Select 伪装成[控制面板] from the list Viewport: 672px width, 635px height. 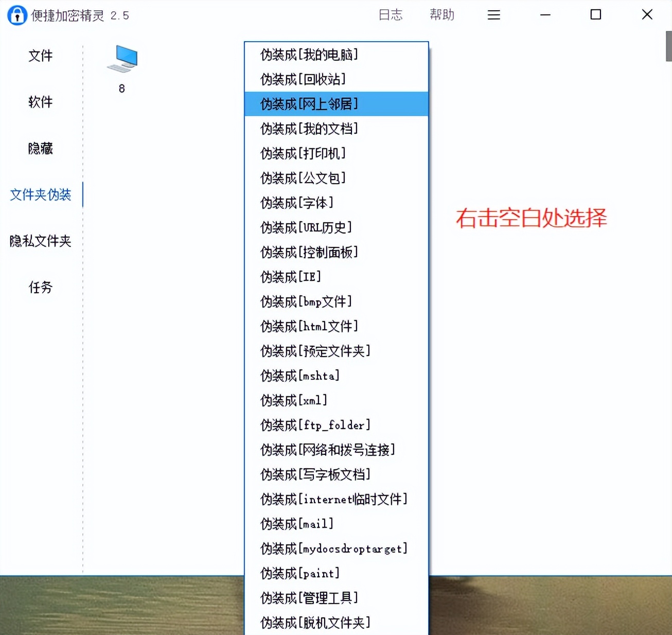(310, 253)
